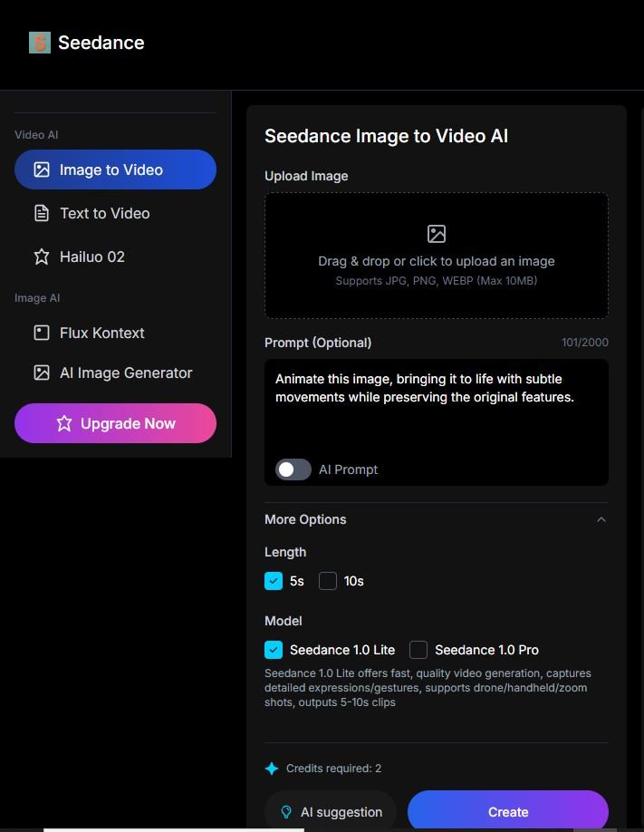
Task: Click the 101/2000 character count
Action: (585, 343)
